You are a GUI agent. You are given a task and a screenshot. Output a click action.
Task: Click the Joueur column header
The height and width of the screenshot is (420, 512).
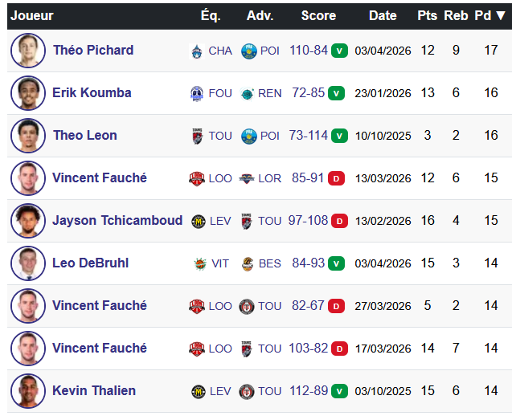[x=32, y=16]
